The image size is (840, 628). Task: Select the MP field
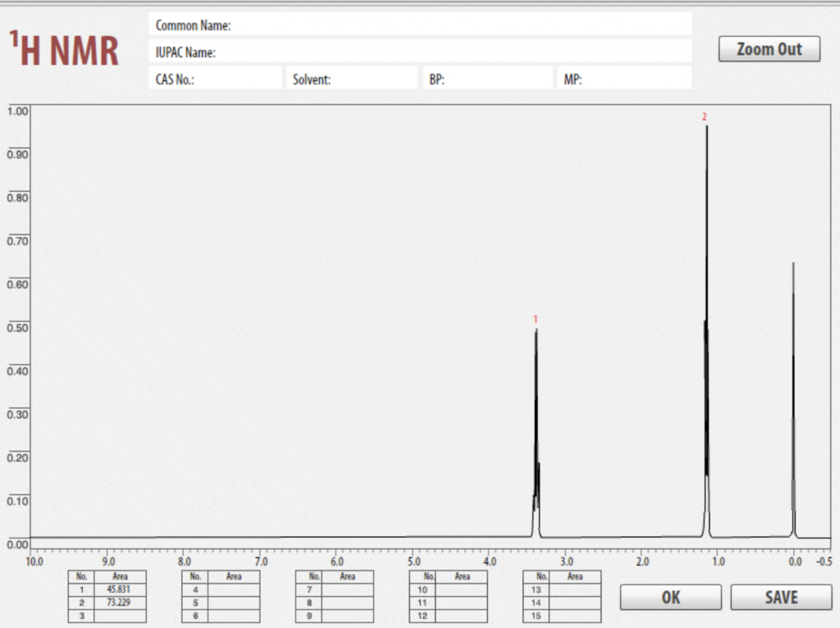pyautogui.click(x=624, y=78)
